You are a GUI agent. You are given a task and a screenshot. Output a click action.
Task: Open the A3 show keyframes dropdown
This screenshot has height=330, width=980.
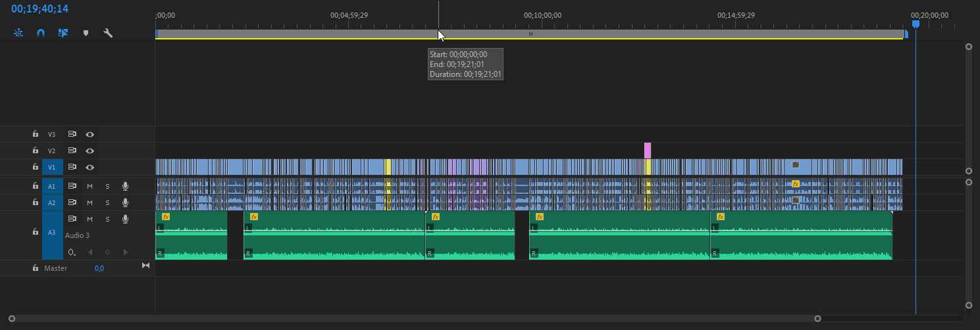coord(72,252)
